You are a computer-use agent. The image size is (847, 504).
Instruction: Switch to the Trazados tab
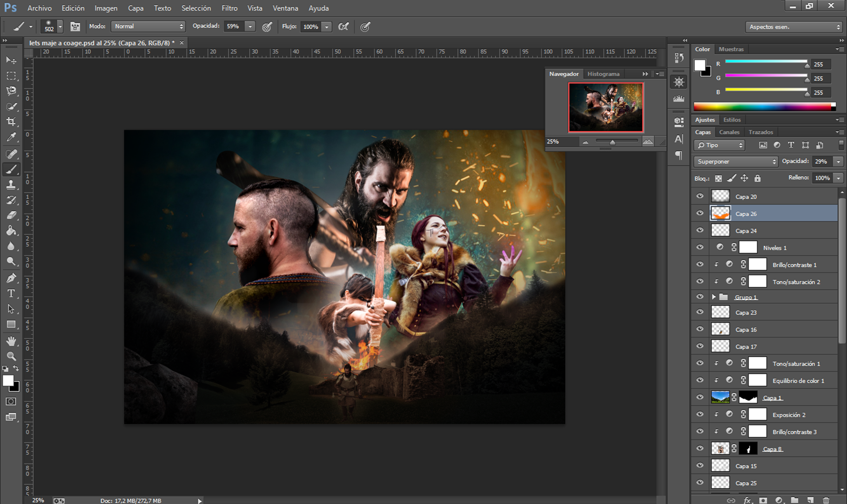pos(760,132)
